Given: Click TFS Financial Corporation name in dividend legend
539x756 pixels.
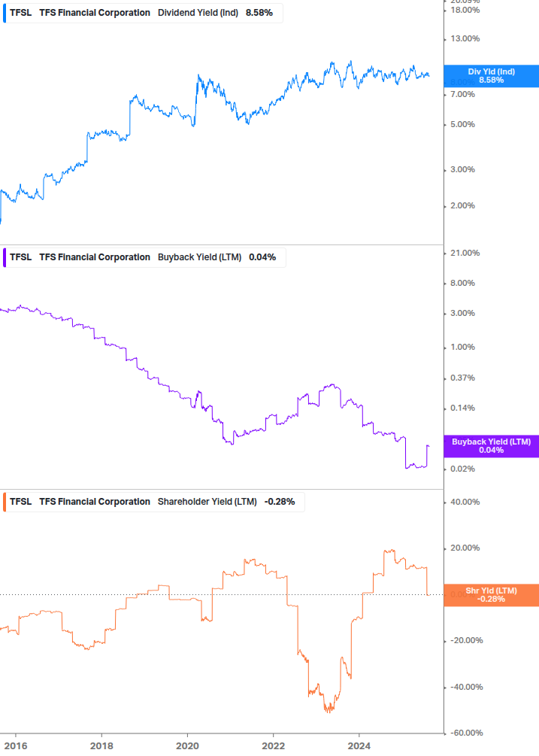Looking at the screenshot, I should 95,13.
